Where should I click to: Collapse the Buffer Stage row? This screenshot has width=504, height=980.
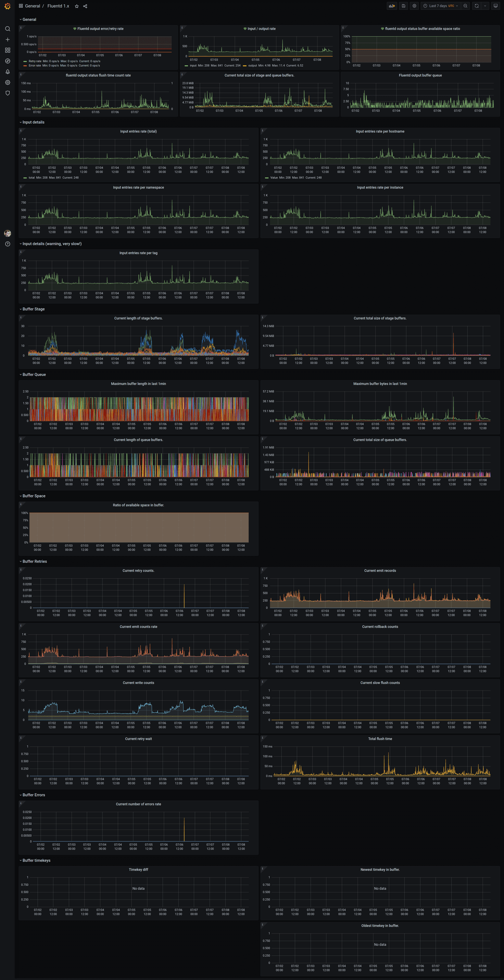click(x=33, y=309)
